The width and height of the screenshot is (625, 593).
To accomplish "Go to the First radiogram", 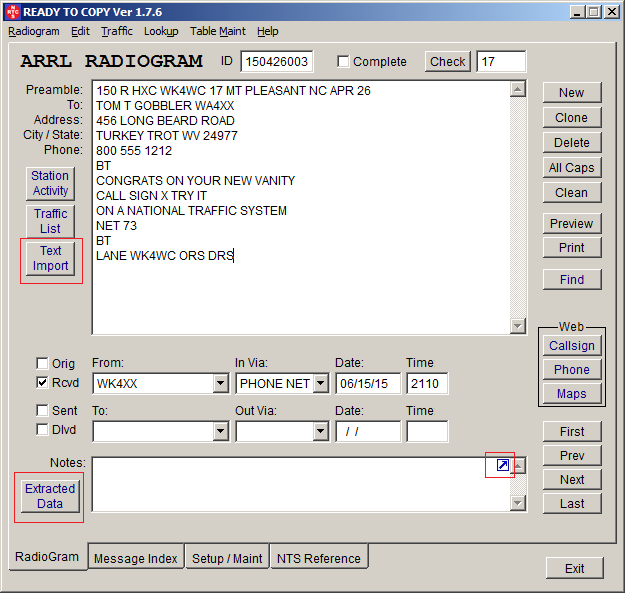I will [x=572, y=432].
